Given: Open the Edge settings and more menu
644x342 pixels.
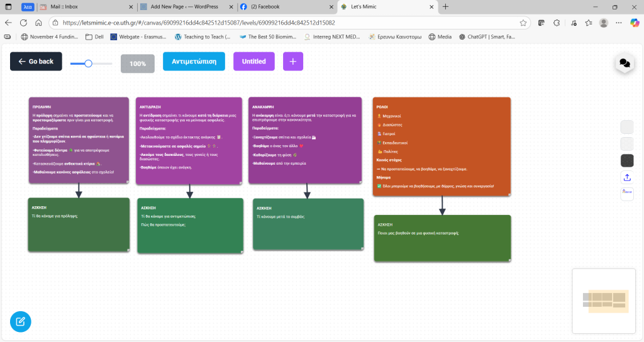Looking at the screenshot, I should [x=619, y=23].
